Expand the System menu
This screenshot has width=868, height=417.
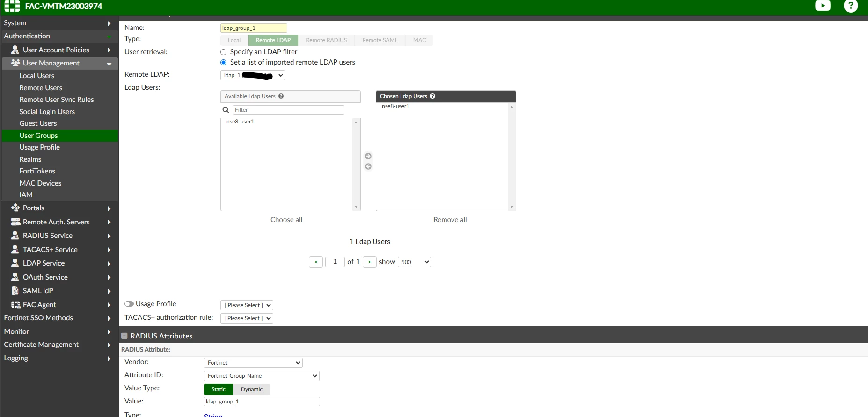pos(59,23)
